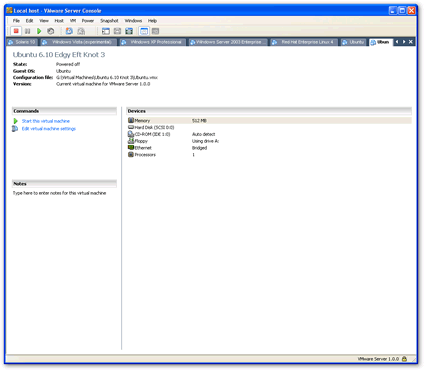This screenshot has width=424, height=370.
Task: Switch to the Solaris 10 tab
Action: (22, 42)
